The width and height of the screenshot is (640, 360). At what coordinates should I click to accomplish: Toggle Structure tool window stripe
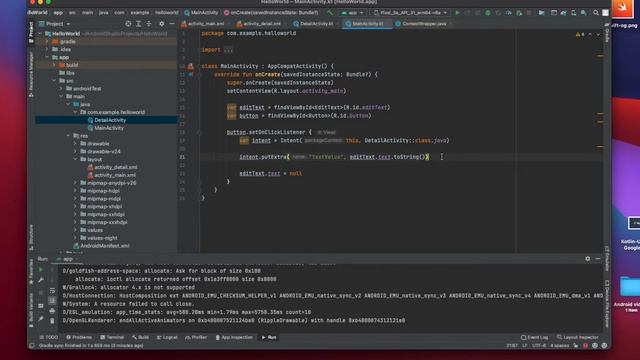(31, 238)
